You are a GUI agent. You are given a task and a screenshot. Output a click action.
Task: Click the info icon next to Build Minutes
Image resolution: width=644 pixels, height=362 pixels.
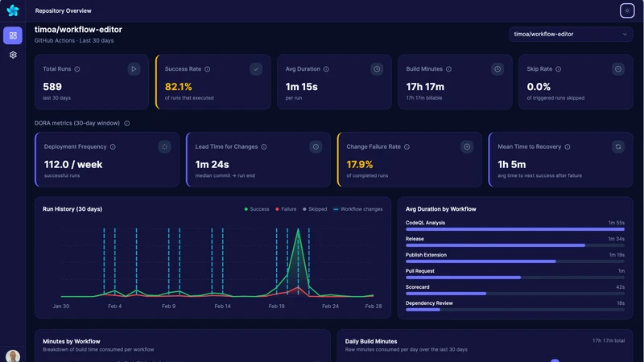pyautogui.click(x=448, y=69)
